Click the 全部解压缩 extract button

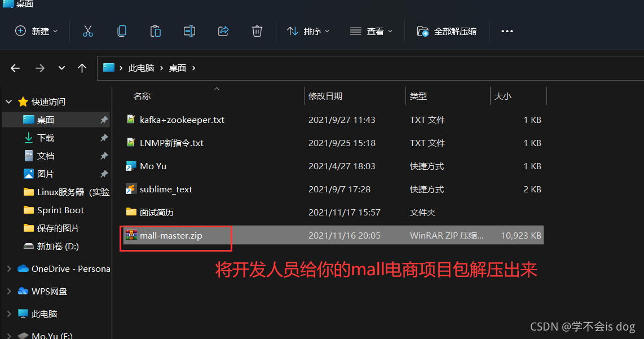point(447,31)
